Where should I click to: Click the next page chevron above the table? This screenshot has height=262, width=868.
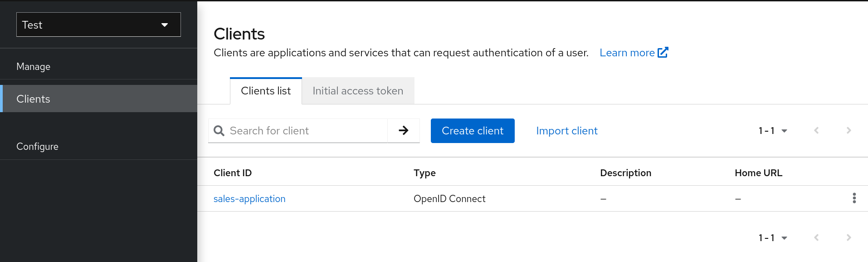click(848, 131)
